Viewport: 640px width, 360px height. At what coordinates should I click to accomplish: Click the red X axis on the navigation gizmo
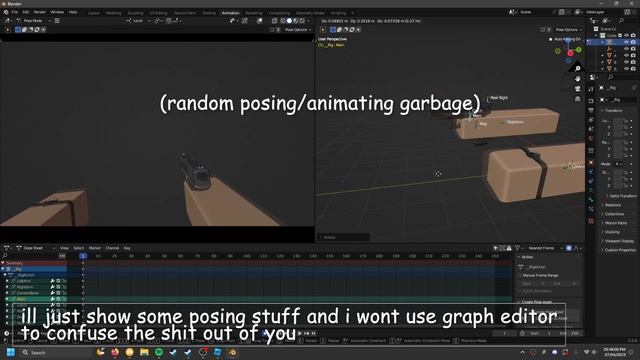(570, 53)
